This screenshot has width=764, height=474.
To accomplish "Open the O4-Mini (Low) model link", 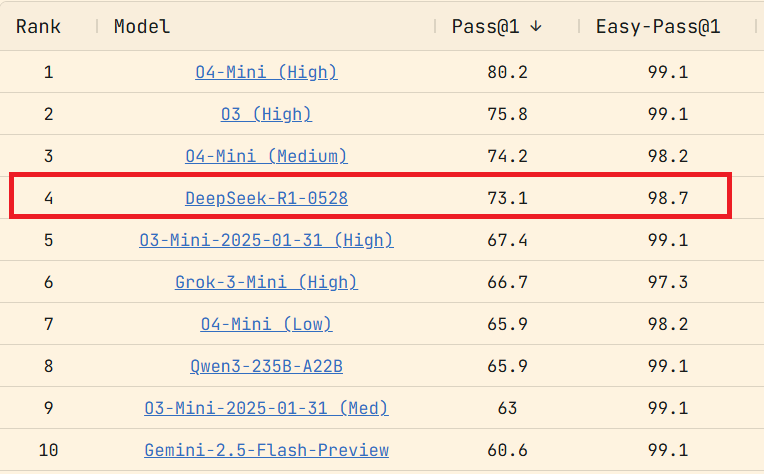I will point(266,324).
